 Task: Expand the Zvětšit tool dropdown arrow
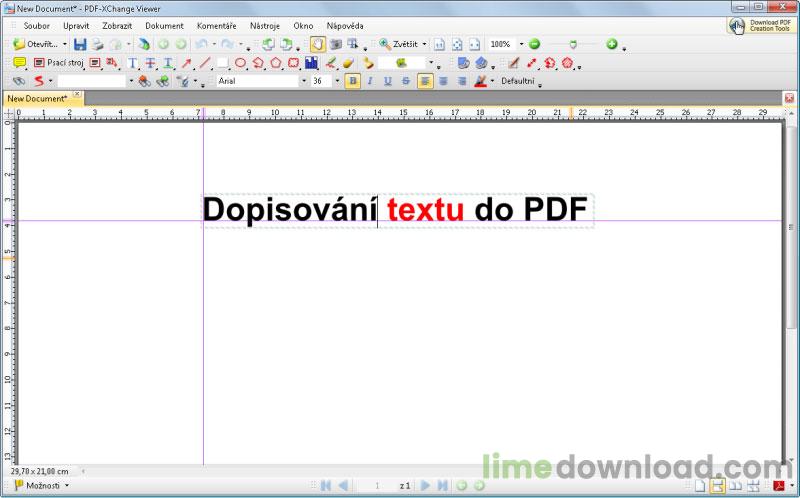pos(424,44)
